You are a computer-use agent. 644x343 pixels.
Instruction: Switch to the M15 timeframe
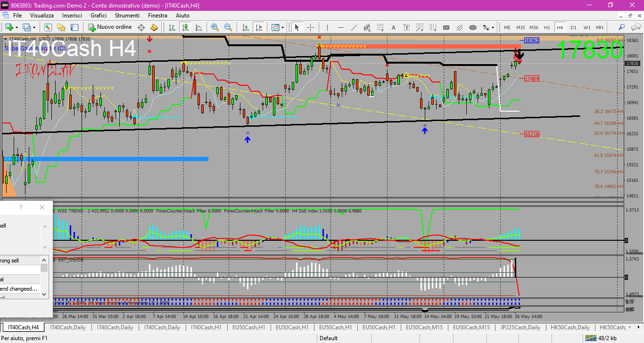pyautogui.click(x=520, y=27)
